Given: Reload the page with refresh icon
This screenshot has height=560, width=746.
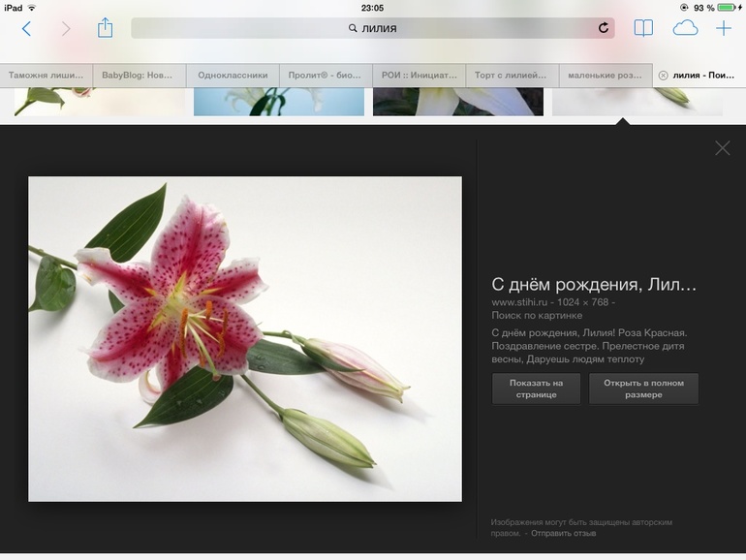Looking at the screenshot, I should 604,27.
